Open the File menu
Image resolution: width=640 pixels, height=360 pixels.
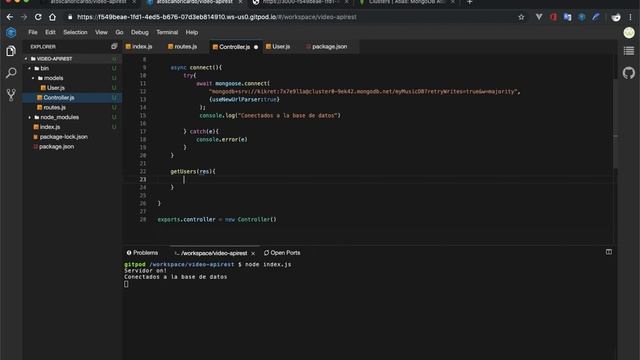33,32
